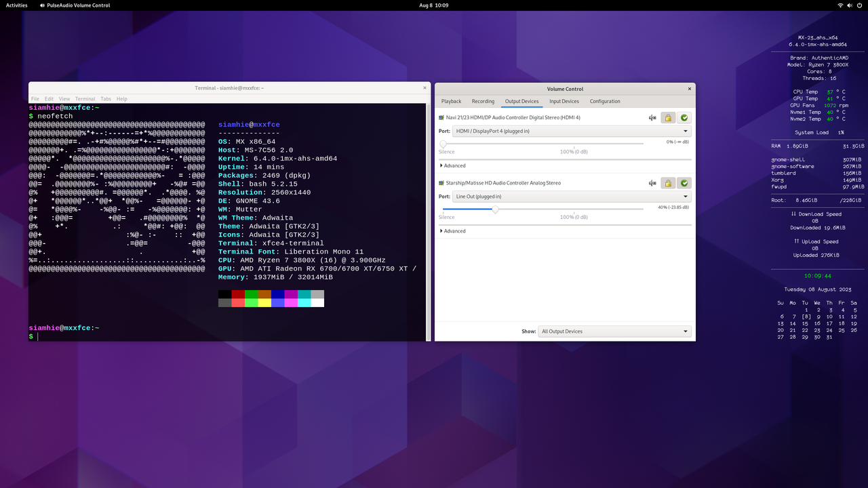Click highlighted day [8] in desktop calendar
The image size is (868, 488).
(x=806, y=317)
